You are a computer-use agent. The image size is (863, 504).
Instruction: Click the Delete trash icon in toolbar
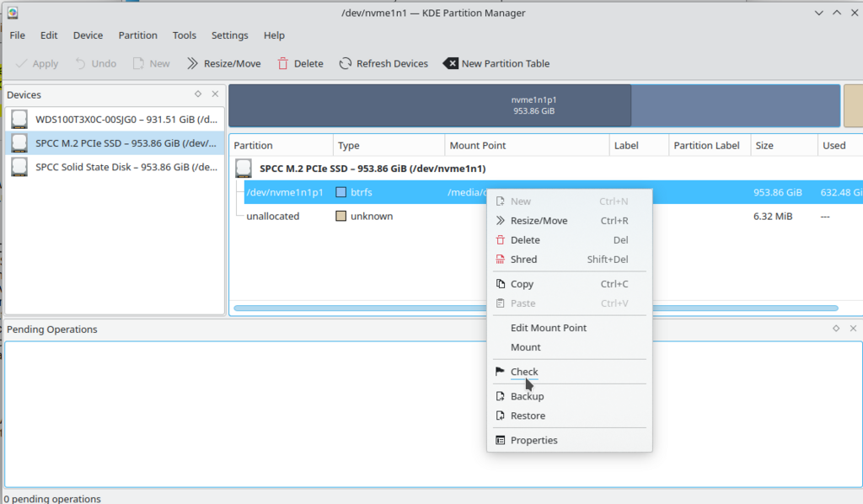pos(283,63)
